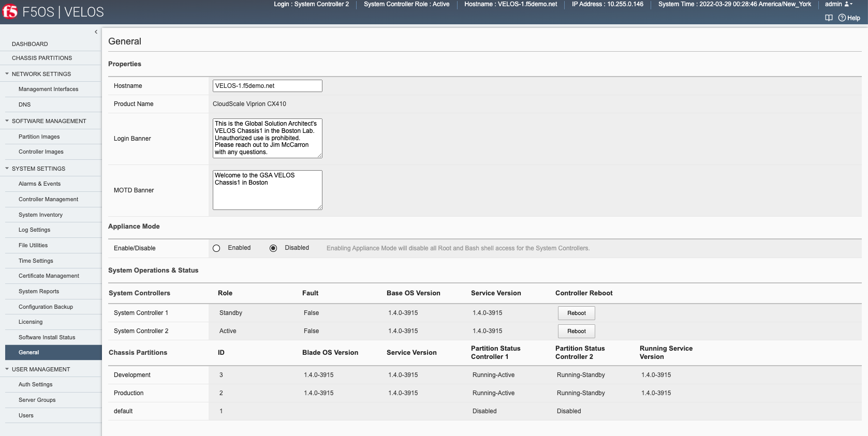Open Partition Images
The height and width of the screenshot is (436, 868).
[x=39, y=137]
